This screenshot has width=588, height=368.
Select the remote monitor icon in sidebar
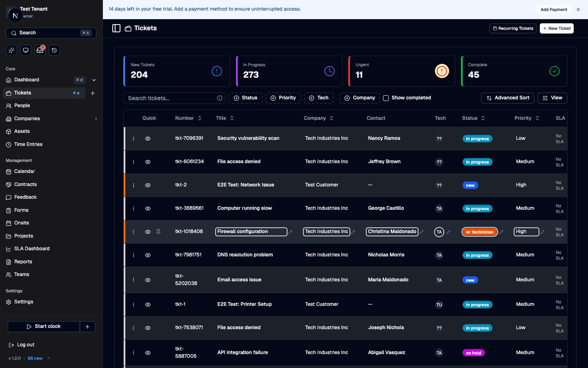tap(25, 50)
